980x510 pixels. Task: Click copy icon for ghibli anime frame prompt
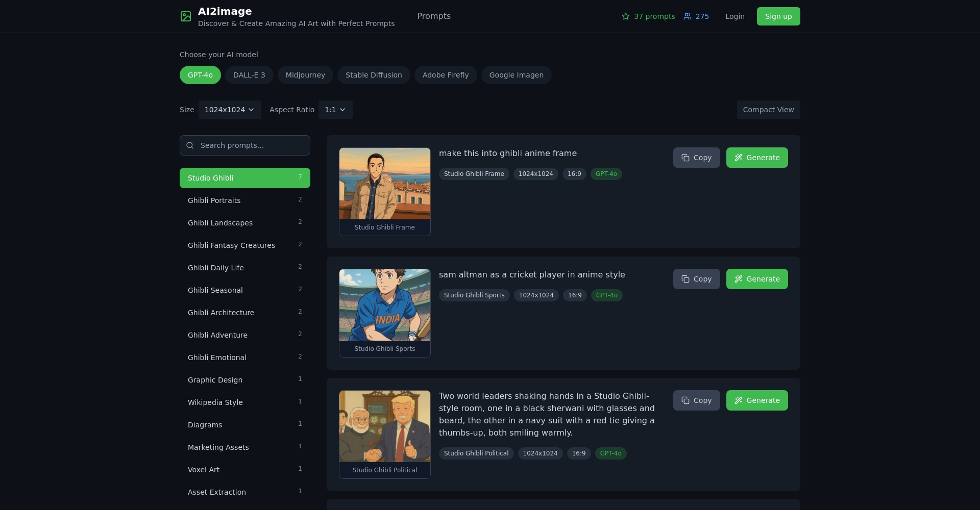click(685, 158)
